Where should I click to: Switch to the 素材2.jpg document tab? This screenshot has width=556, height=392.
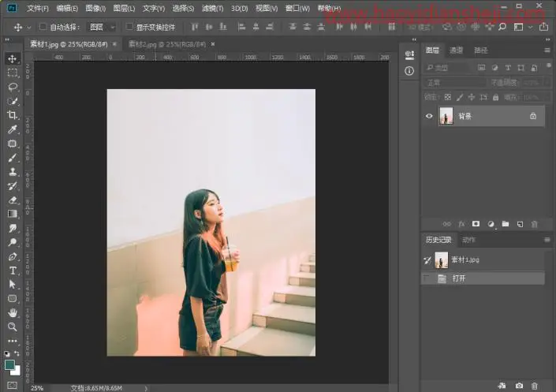click(x=166, y=44)
